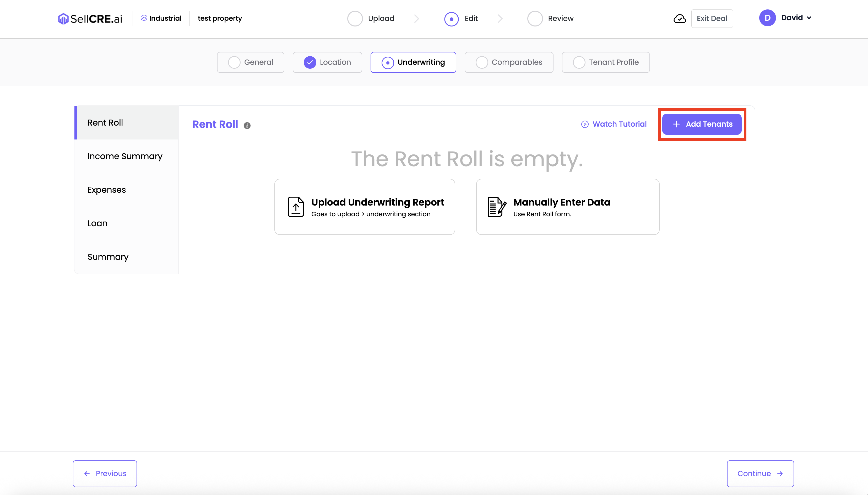Image resolution: width=868 pixels, height=495 pixels.
Task: Click the Watch Tutorial play icon
Action: point(585,124)
